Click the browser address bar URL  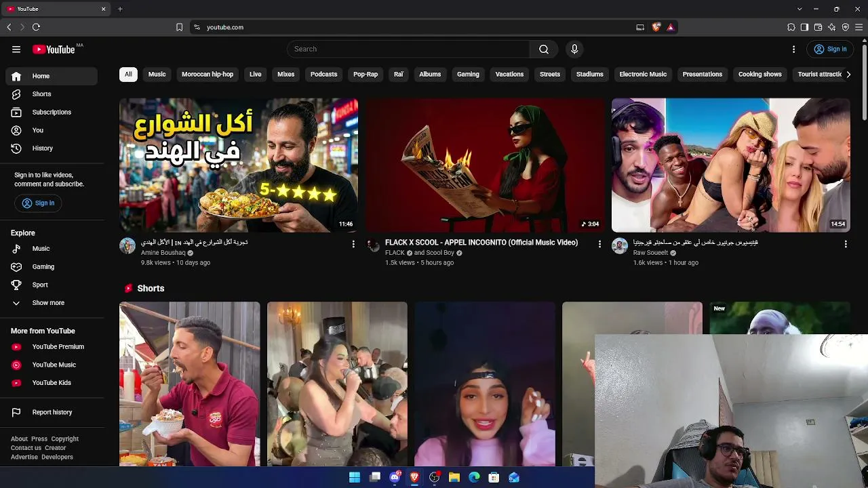click(225, 27)
